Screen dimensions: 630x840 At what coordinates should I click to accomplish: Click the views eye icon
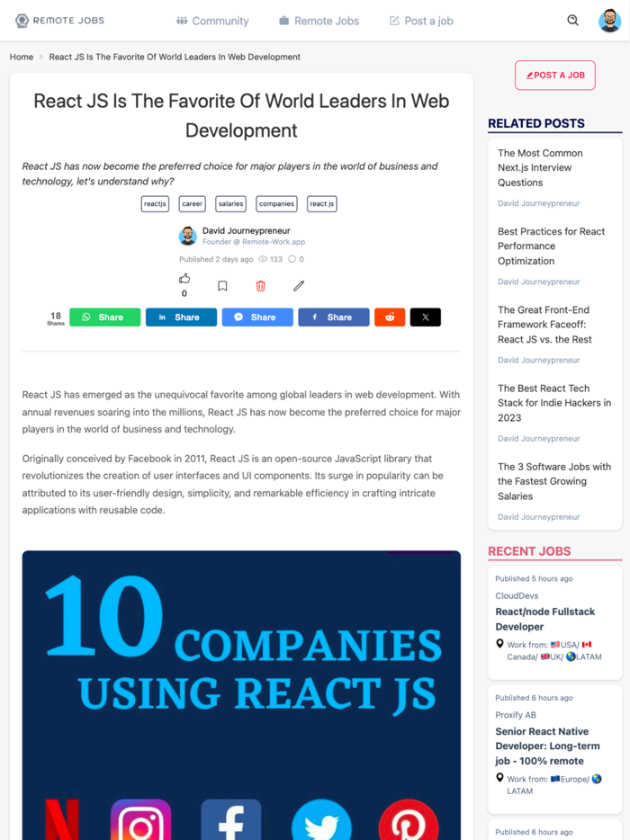[263, 259]
